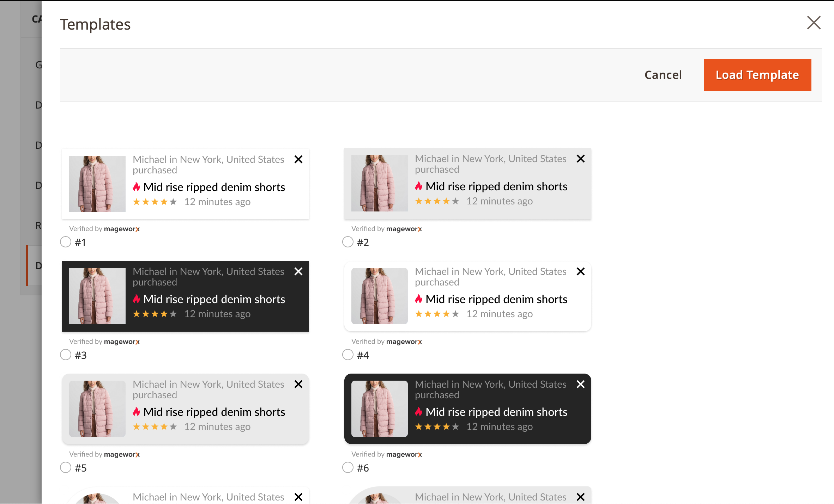Click the flame icon in template #6

pyautogui.click(x=418, y=412)
